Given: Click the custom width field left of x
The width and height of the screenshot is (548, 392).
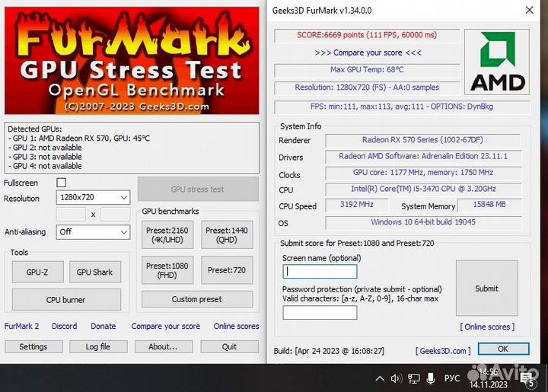Looking at the screenshot, I should 71,214.
